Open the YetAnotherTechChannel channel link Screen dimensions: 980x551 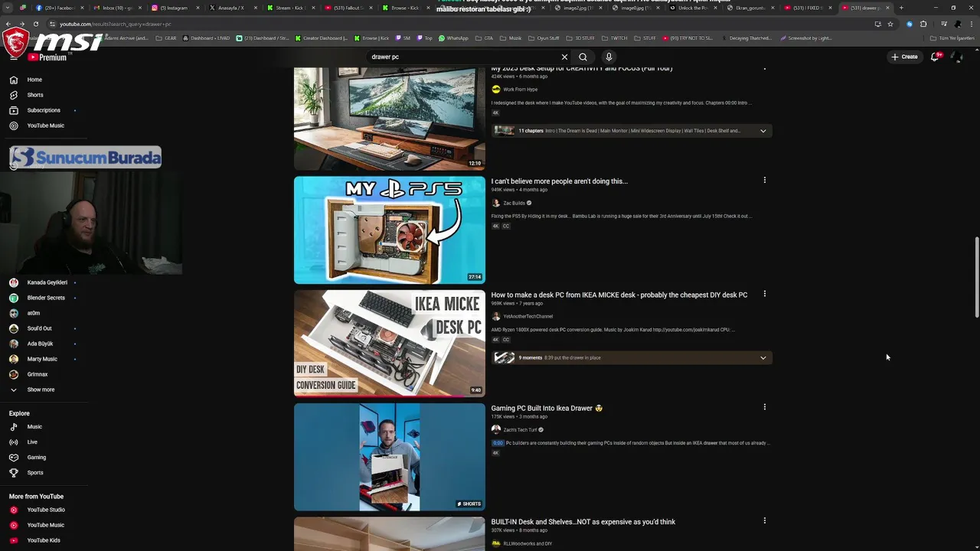(x=528, y=316)
